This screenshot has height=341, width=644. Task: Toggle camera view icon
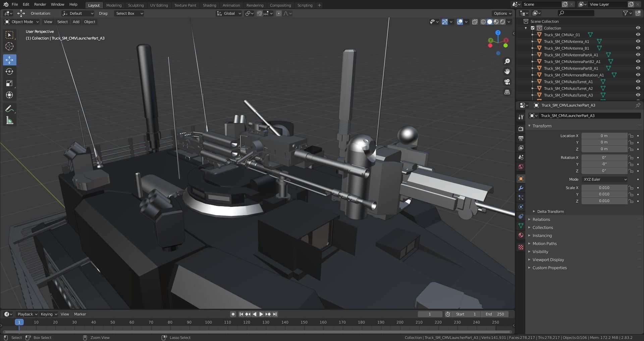pos(507,82)
